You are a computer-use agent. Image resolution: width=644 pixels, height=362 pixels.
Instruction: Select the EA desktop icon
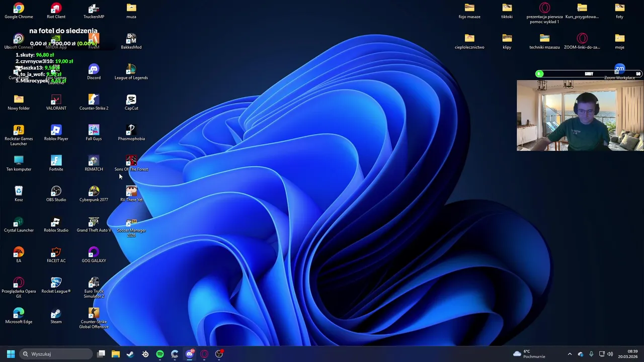(x=19, y=255)
